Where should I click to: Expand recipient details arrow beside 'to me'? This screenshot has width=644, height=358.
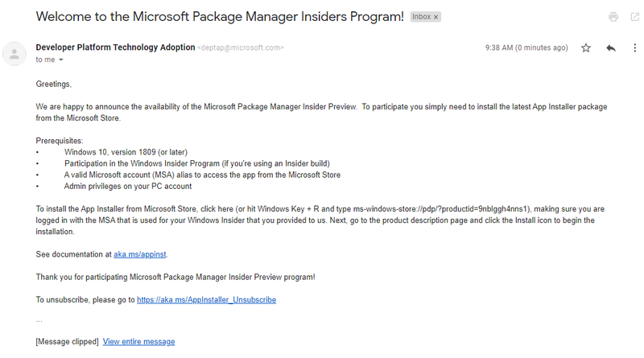(61, 60)
